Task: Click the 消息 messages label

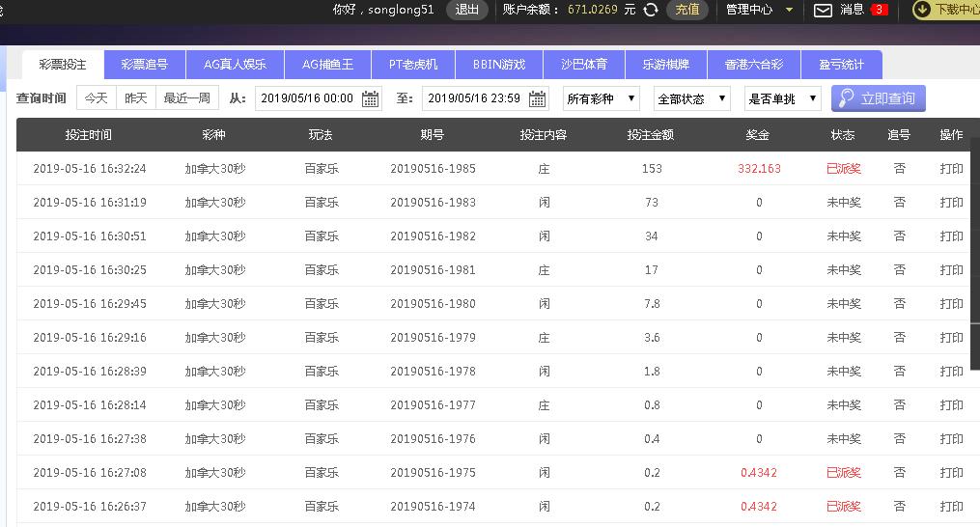Action: 852,10
